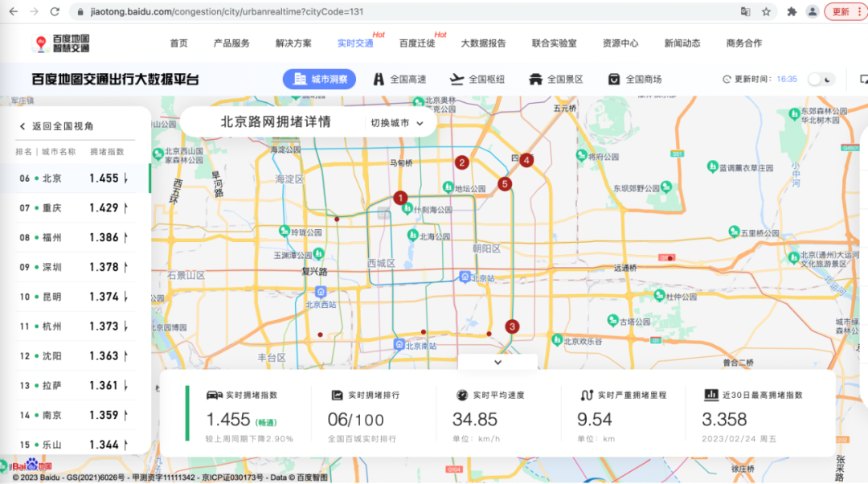Viewport: 868px width, 484px height.
Task: Open the 解决方案 menu
Action: pyautogui.click(x=293, y=43)
